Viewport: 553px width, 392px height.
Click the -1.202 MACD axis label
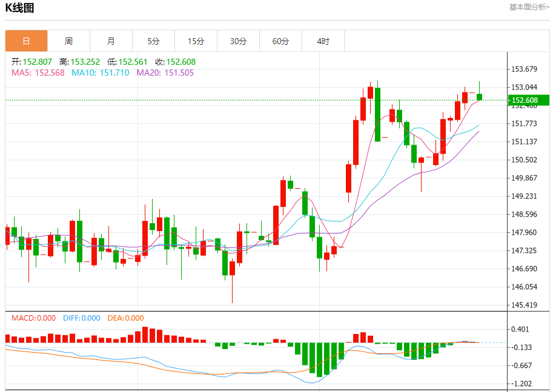coord(522,384)
